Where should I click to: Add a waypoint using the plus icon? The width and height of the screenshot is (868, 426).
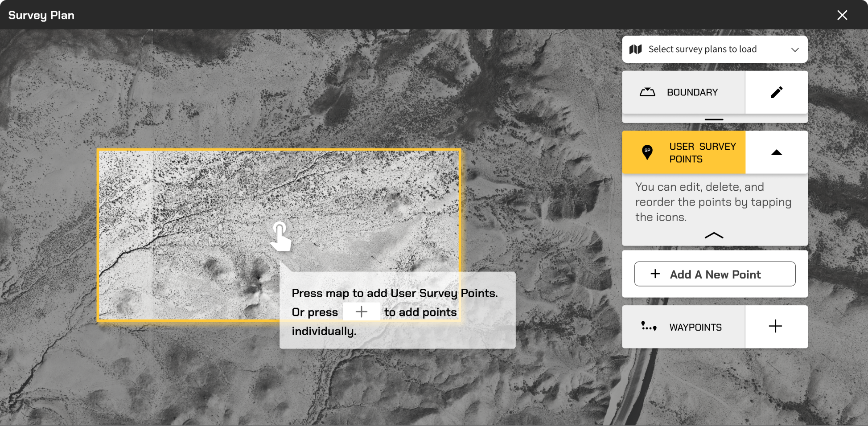tap(776, 327)
